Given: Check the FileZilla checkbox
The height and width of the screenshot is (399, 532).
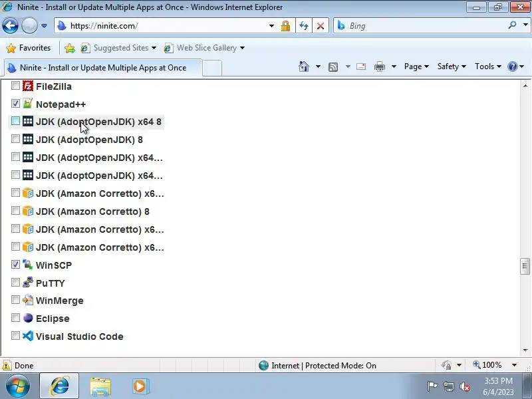Looking at the screenshot, I should coord(15,86).
